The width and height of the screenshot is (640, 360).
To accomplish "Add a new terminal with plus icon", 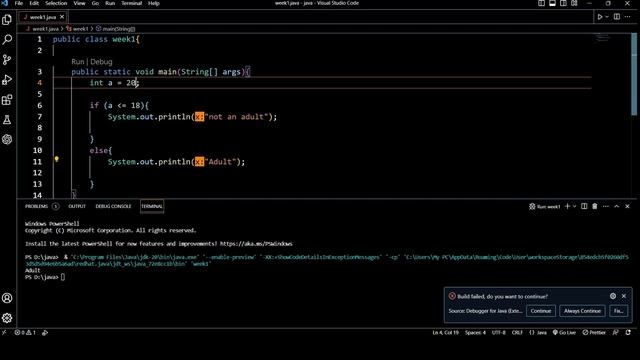I will click(567, 206).
